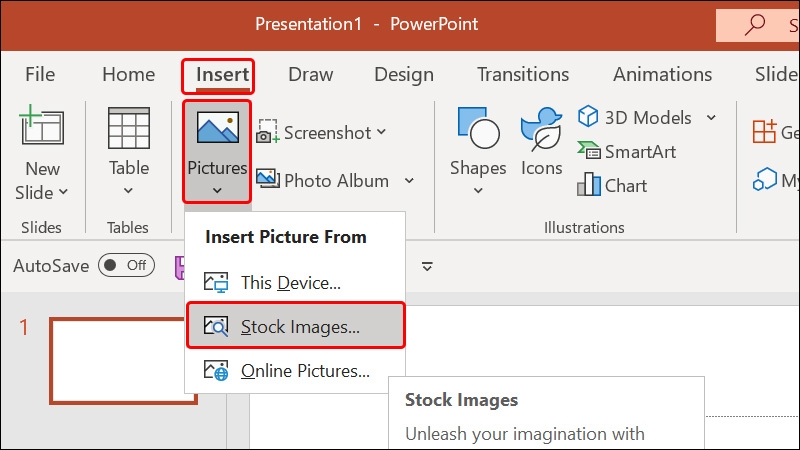Expand the 3D Models dropdown arrow
The height and width of the screenshot is (450, 800).
(711, 118)
